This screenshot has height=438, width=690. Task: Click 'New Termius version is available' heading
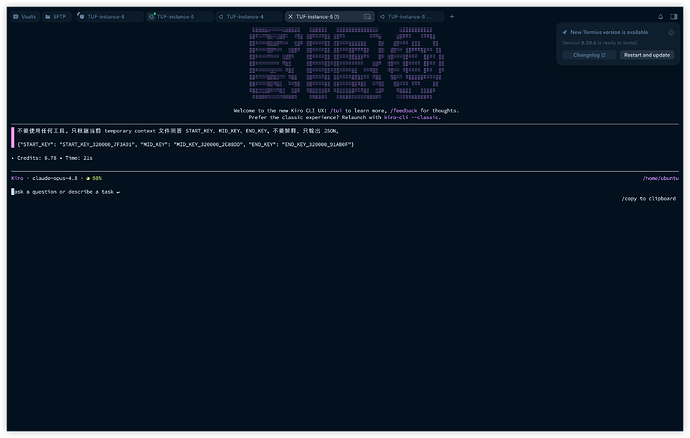[x=609, y=32]
